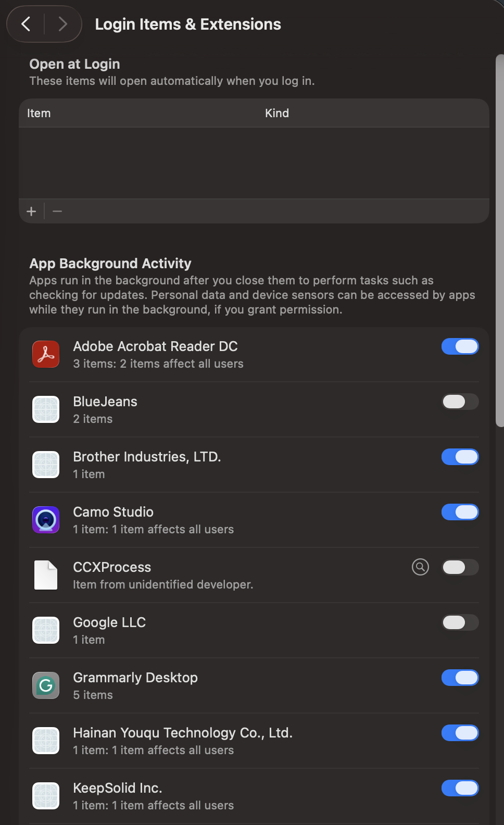Click the Brother Industries placeholder icon
This screenshot has width=504, height=825.
46,465
